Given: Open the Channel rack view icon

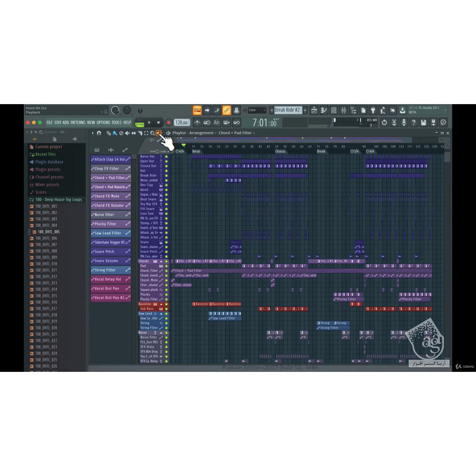Looking at the screenshot, I should pos(334,110).
